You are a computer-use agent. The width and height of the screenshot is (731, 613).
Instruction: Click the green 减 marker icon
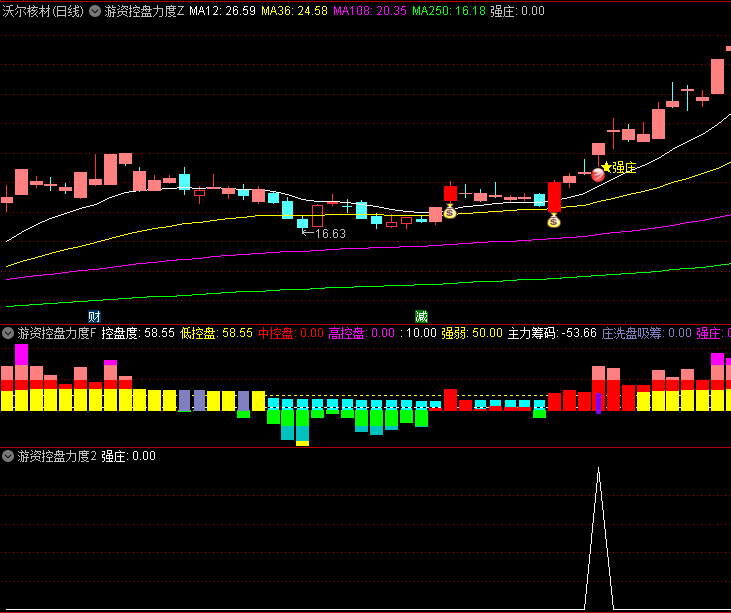tap(421, 317)
